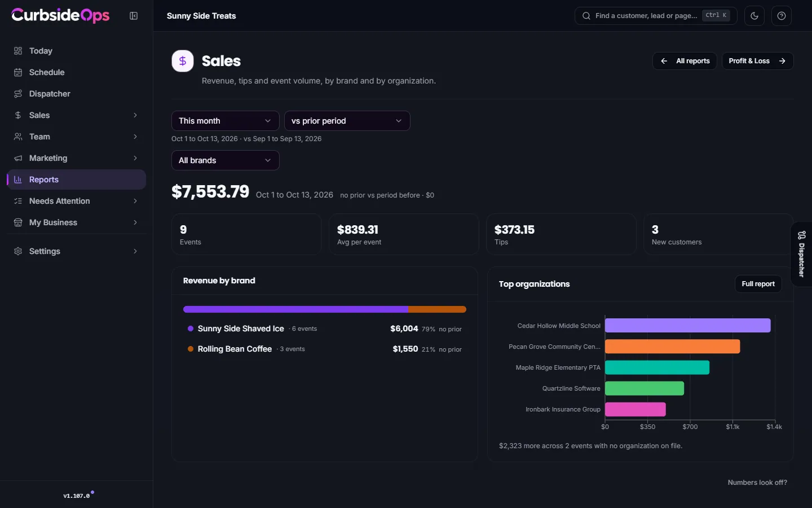Toggle dark mode with the moon icon
The width and height of the screenshot is (812, 508).
(754, 16)
